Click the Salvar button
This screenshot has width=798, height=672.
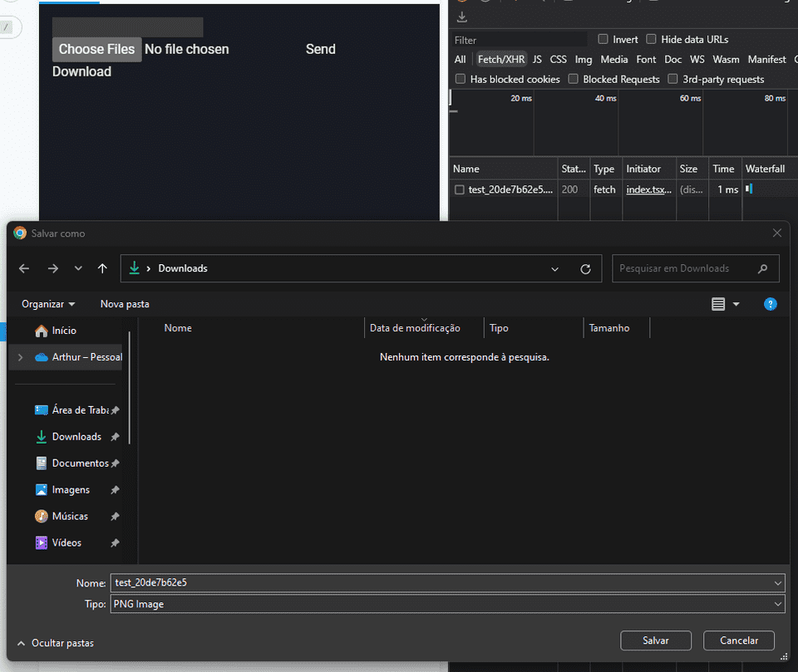[655, 640]
